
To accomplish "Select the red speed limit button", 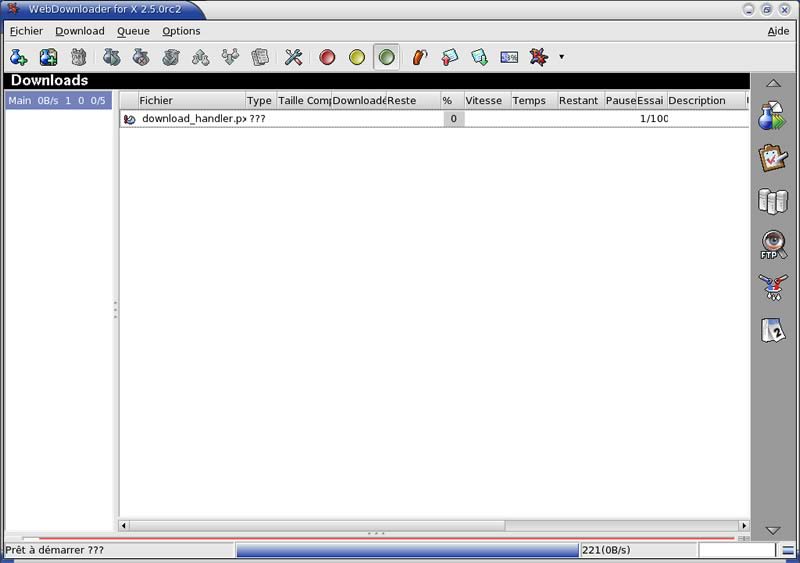I will coord(327,57).
